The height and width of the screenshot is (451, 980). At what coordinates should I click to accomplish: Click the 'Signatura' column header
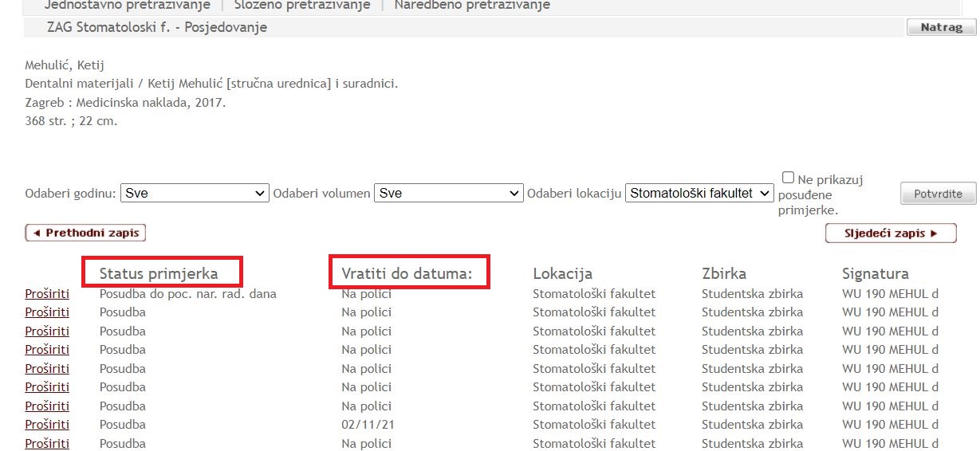click(875, 274)
